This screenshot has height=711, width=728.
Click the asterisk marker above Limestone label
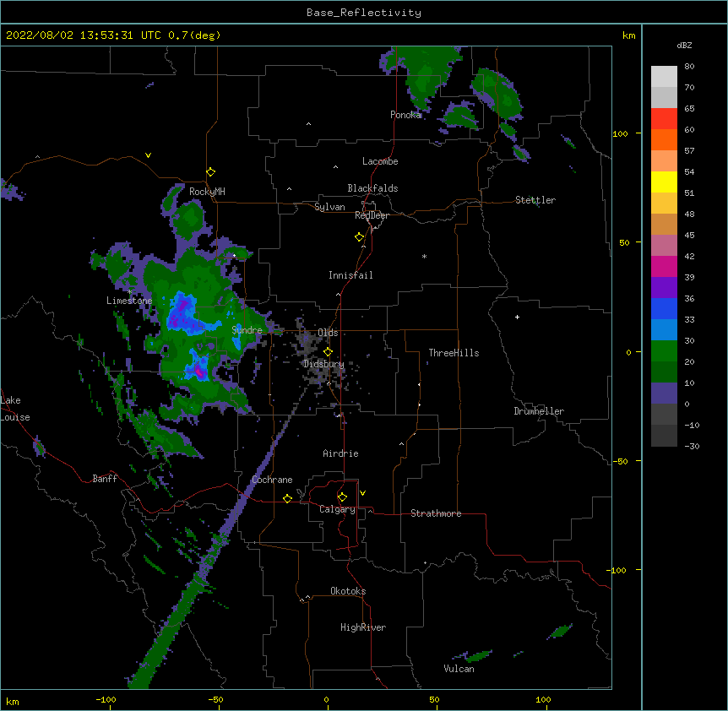click(x=130, y=292)
